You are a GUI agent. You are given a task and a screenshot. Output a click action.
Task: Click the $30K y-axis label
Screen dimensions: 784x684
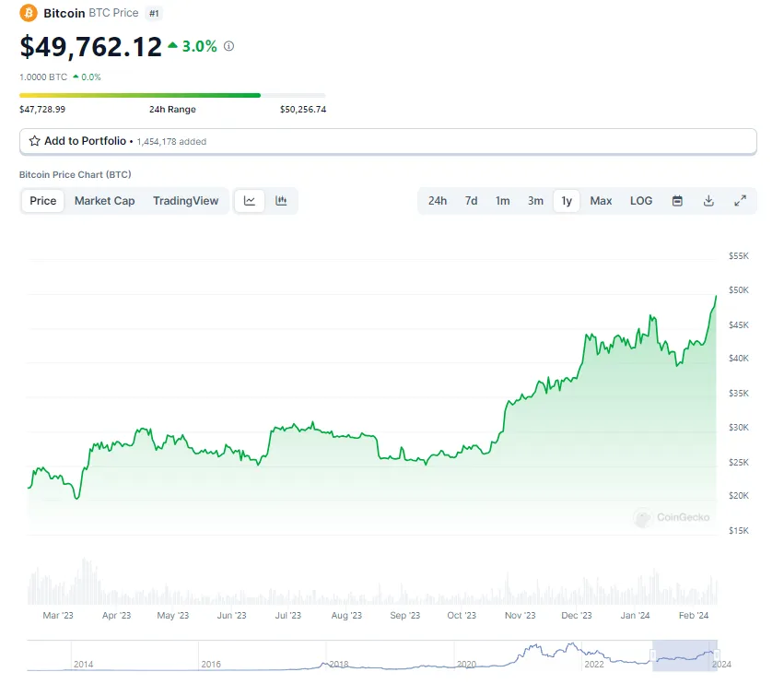pyautogui.click(x=739, y=428)
